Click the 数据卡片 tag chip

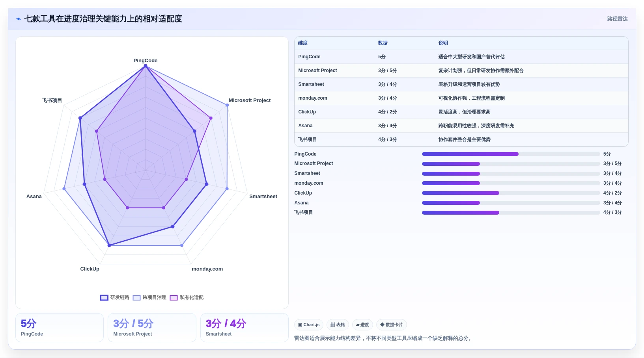392,325
